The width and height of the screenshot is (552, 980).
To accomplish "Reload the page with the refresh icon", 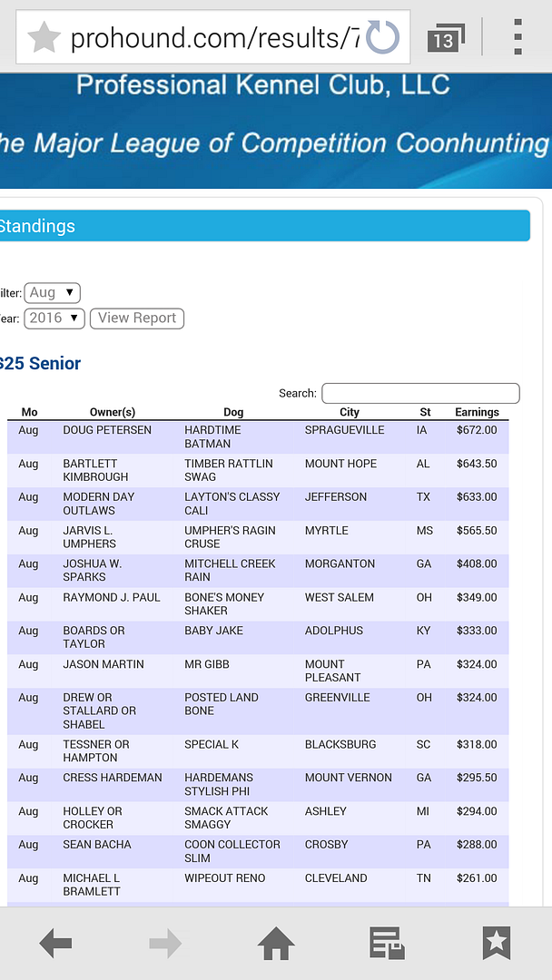I will 383,38.
